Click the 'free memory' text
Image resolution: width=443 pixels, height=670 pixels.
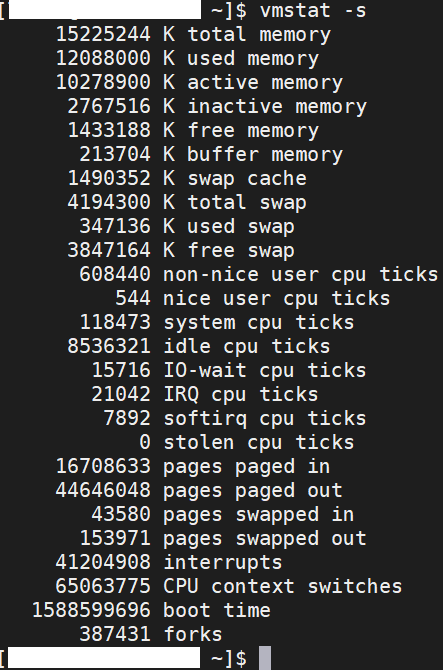(x=253, y=130)
